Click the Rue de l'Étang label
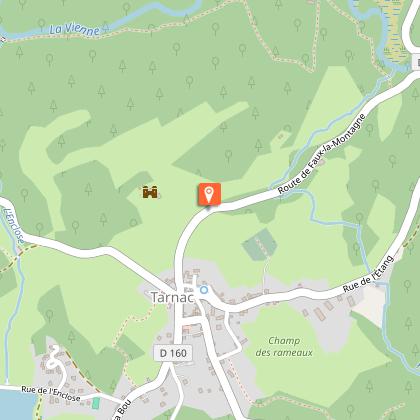 point(369,274)
